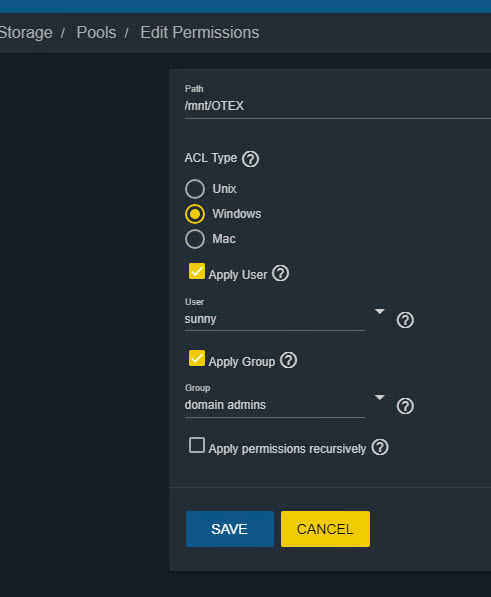
Task: Select the Windows ACL type
Action: click(x=195, y=214)
